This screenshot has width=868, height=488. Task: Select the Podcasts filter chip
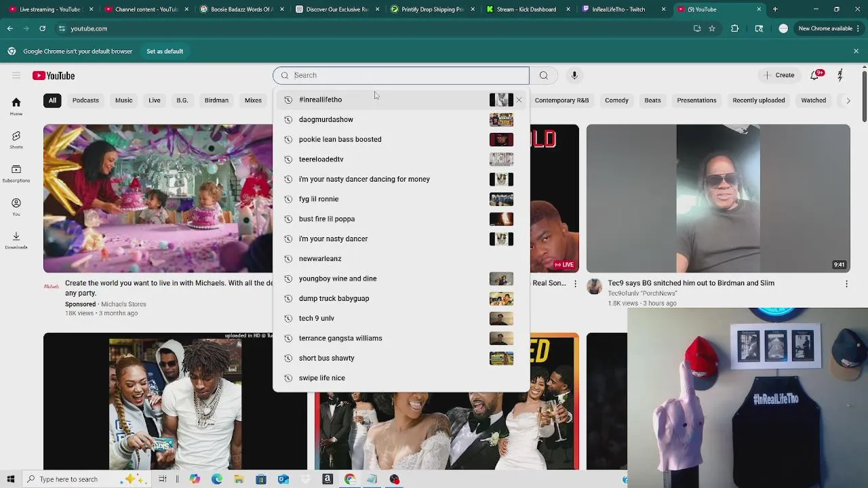click(x=85, y=100)
